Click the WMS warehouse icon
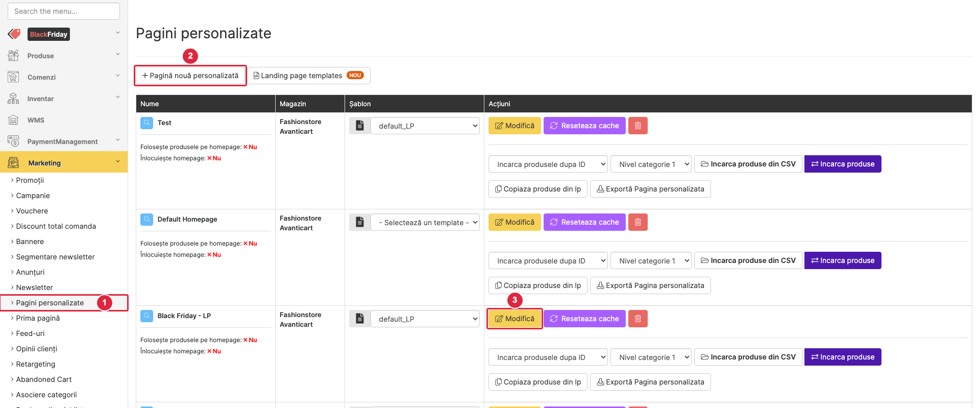The width and height of the screenshot is (980, 408). click(13, 120)
